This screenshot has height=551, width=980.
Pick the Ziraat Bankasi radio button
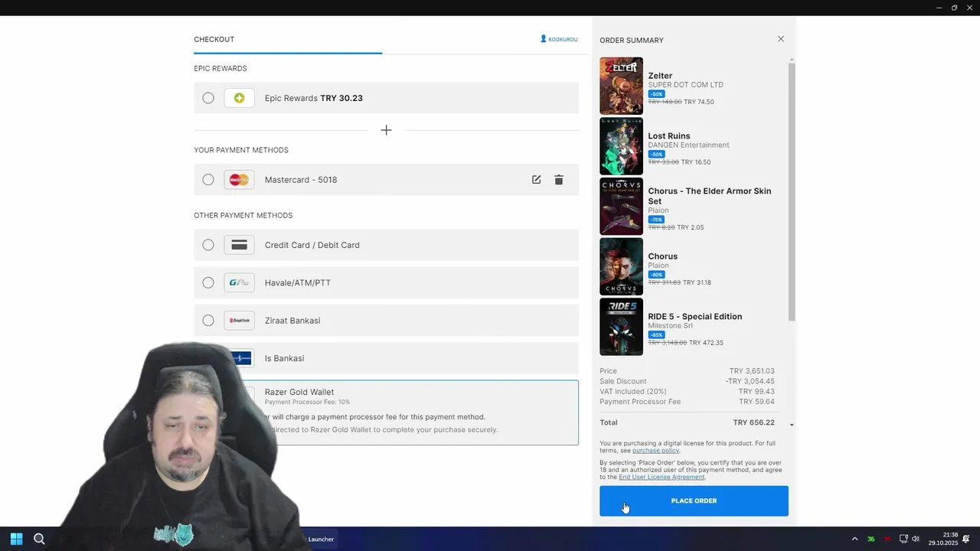[x=208, y=321]
